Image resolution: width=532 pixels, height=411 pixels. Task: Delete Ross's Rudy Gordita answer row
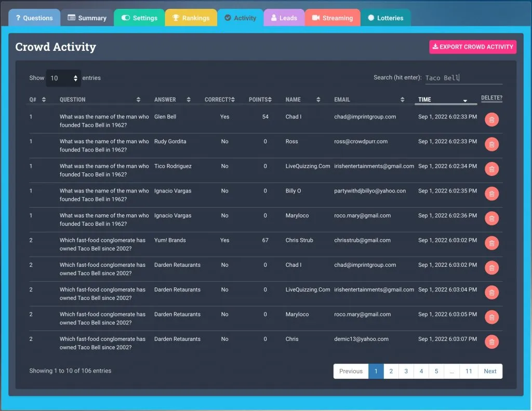click(491, 144)
